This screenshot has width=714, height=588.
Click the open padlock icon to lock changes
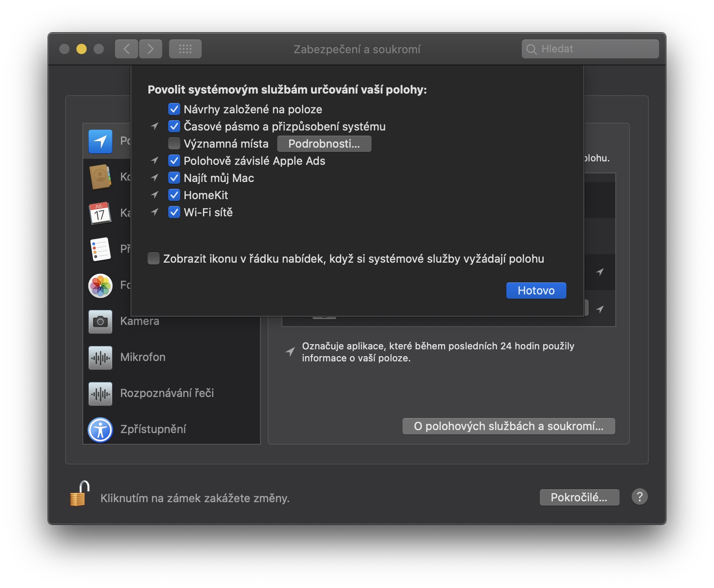pyautogui.click(x=80, y=494)
